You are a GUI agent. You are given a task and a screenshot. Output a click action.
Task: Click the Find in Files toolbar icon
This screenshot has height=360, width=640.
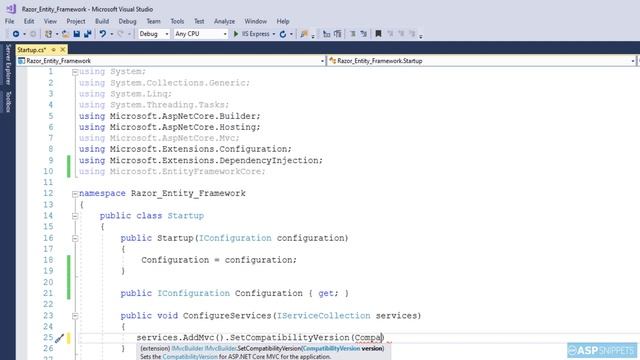pyautogui.click(x=304, y=34)
